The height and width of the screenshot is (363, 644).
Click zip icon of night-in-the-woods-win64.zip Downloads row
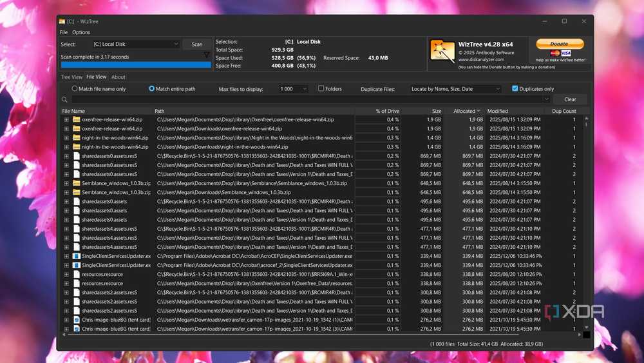77,147
